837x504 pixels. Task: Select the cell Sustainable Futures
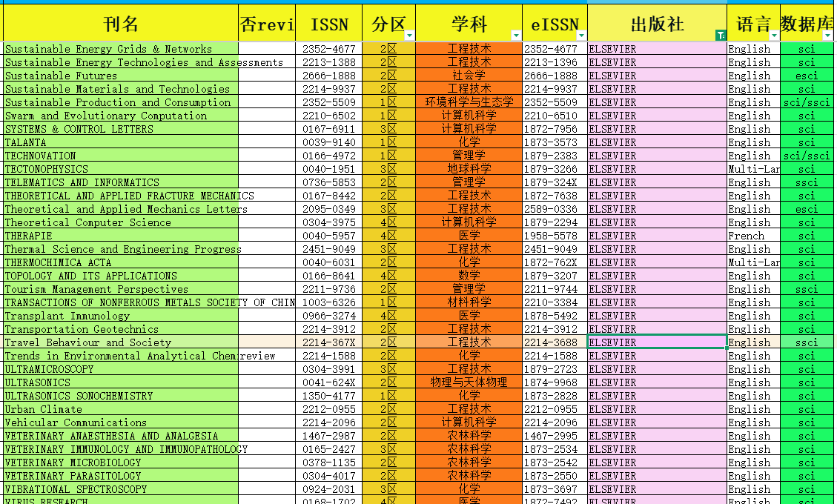click(x=121, y=76)
